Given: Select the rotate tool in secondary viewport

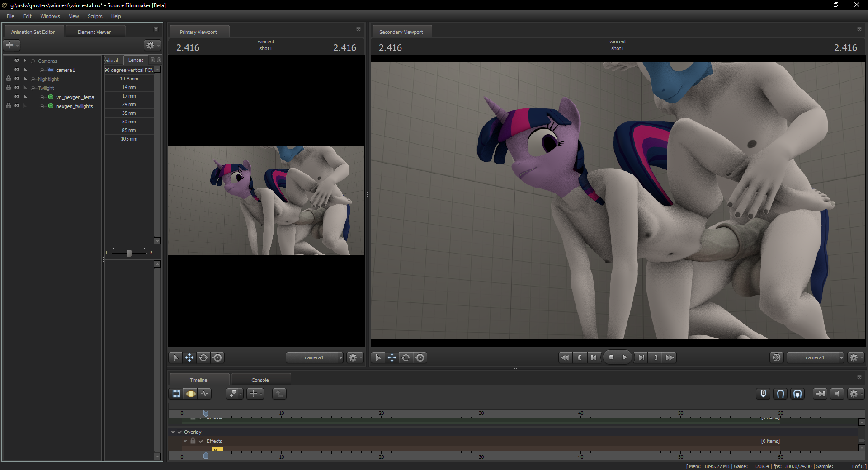Looking at the screenshot, I should (406, 357).
